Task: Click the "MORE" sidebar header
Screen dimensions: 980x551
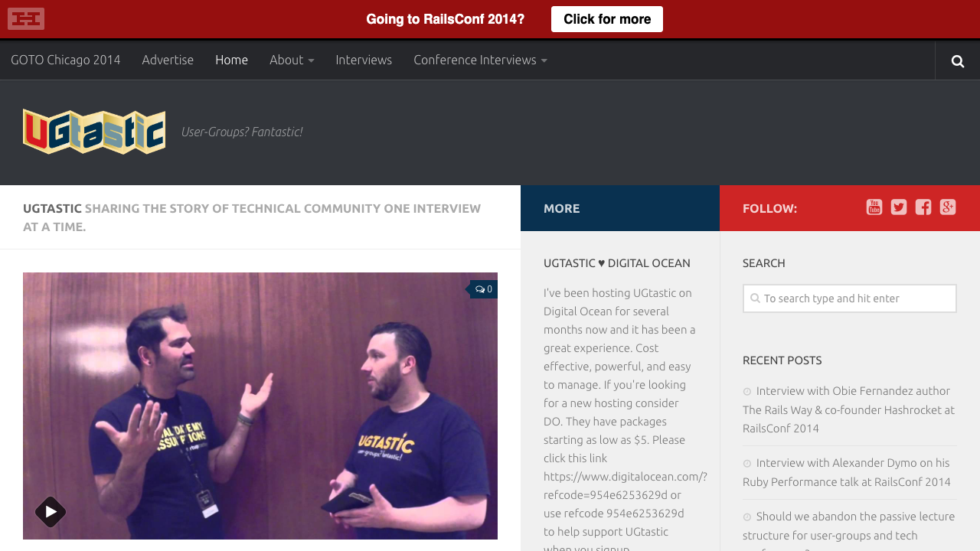Action: [x=562, y=208]
